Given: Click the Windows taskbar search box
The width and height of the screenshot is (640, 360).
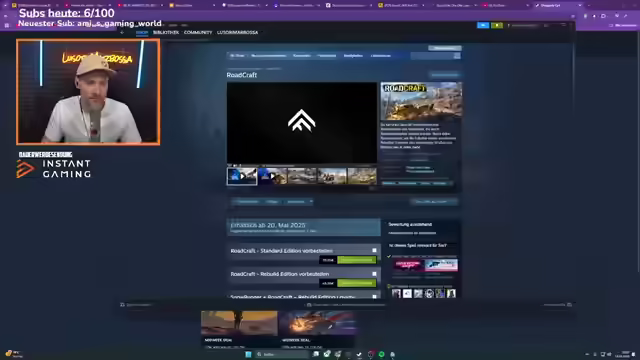Looking at the screenshot, I should 282,354.
